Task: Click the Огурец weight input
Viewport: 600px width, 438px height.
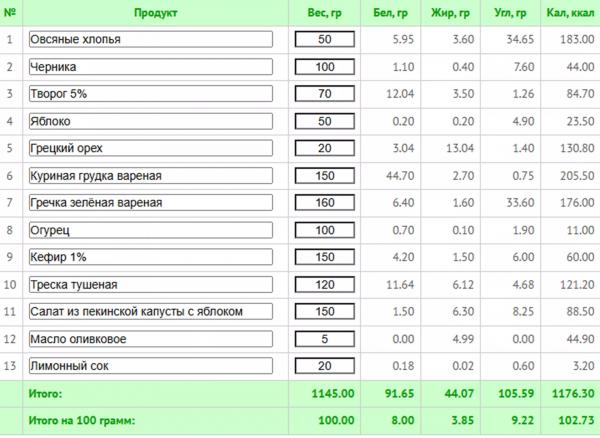Action: (324, 230)
